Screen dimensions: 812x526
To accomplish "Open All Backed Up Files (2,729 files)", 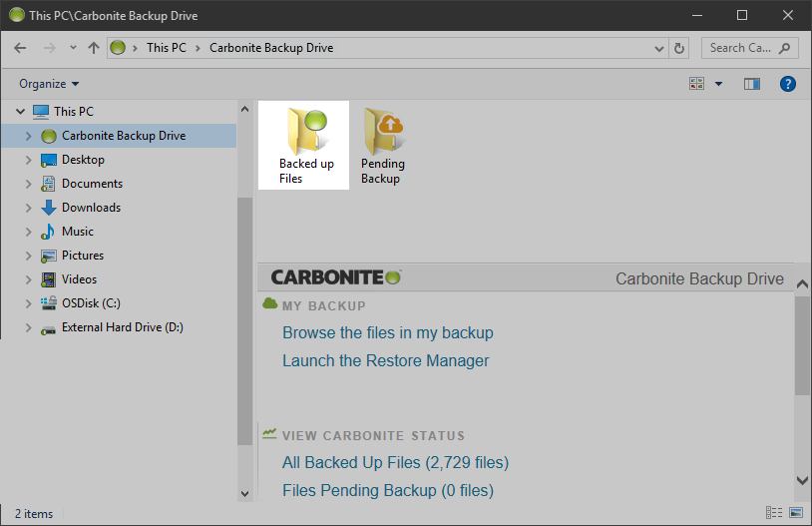I will click(395, 463).
